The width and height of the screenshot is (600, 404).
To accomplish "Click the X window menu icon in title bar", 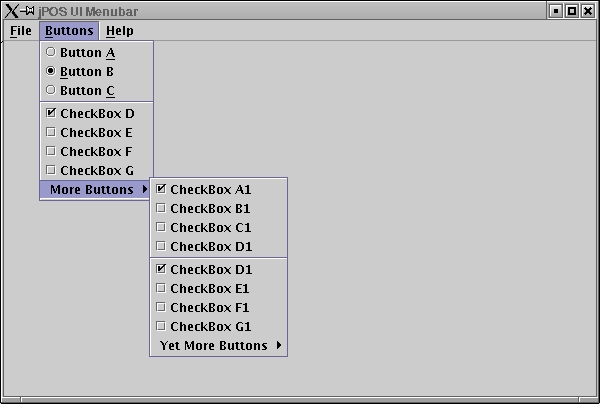I will [12, 11].
